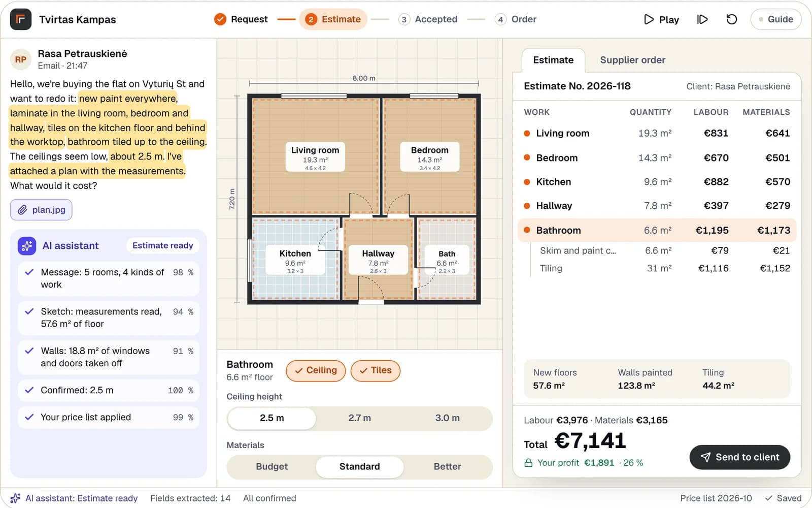Go to the Accepted step
The height and width of the screenshot is (508, 812).
tap(428, 19)
